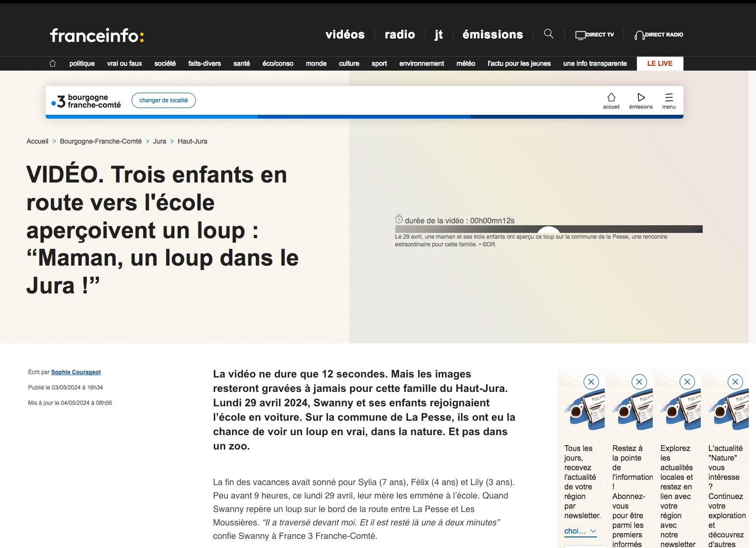Open Direct TV live stream
756x548 pixels.
[x=595, y=35]
